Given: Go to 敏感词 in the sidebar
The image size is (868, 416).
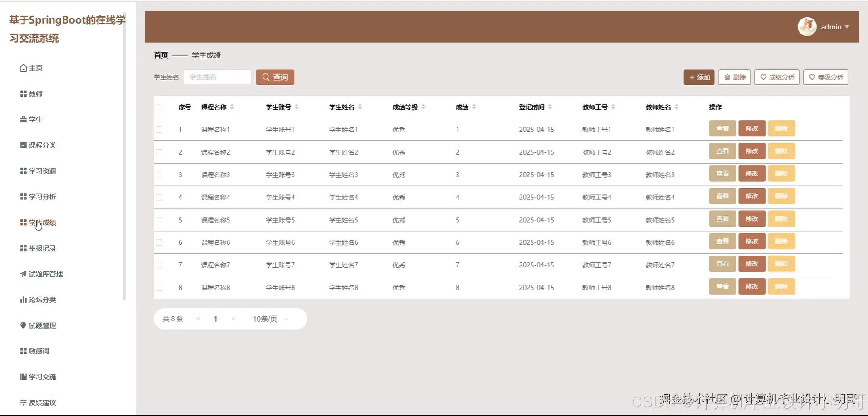Looking at the screenshot, I should (x=34, y=351).
